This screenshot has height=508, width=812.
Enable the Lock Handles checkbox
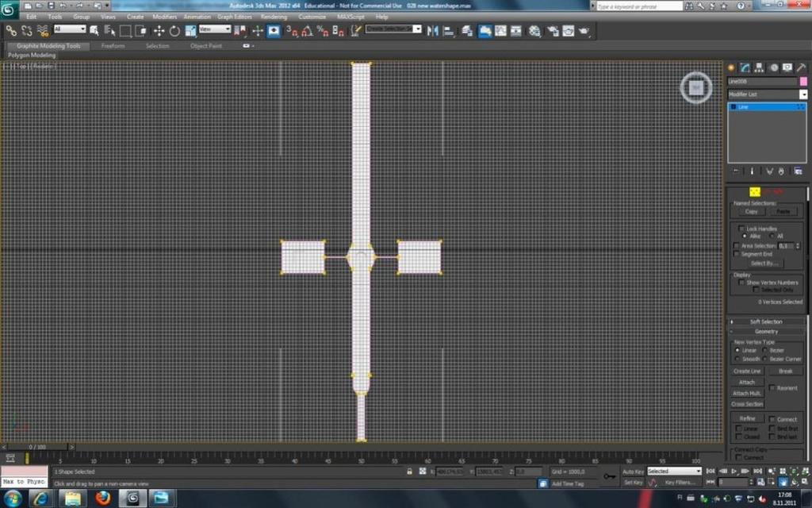point(741,229)
